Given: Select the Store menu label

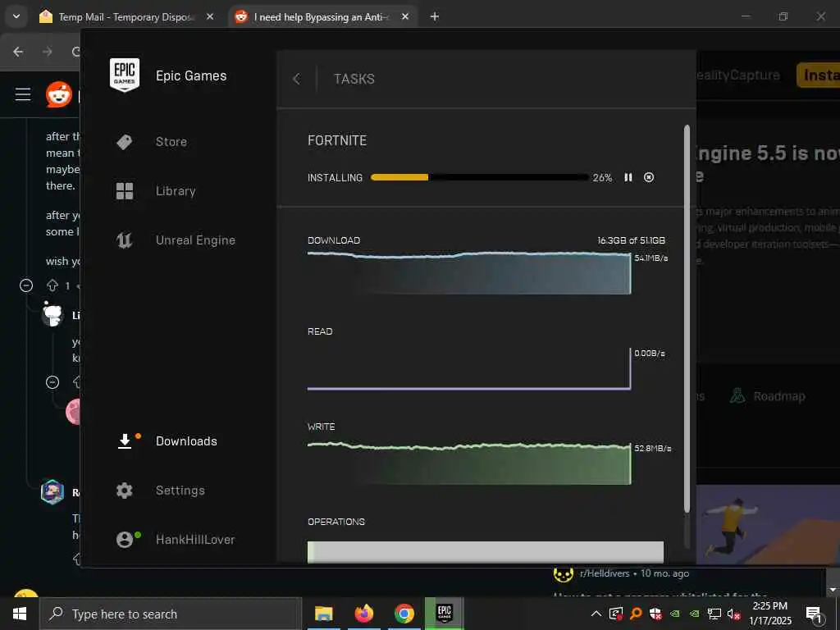Looking at the screenshot, I should [171, 142].
